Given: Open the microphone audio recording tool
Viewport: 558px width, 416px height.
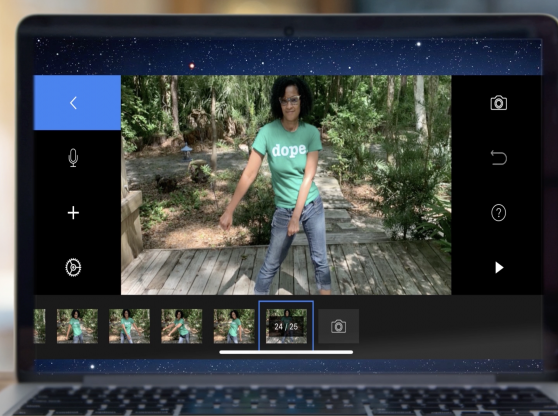Looking at the screenshot, I should [73, 158].
